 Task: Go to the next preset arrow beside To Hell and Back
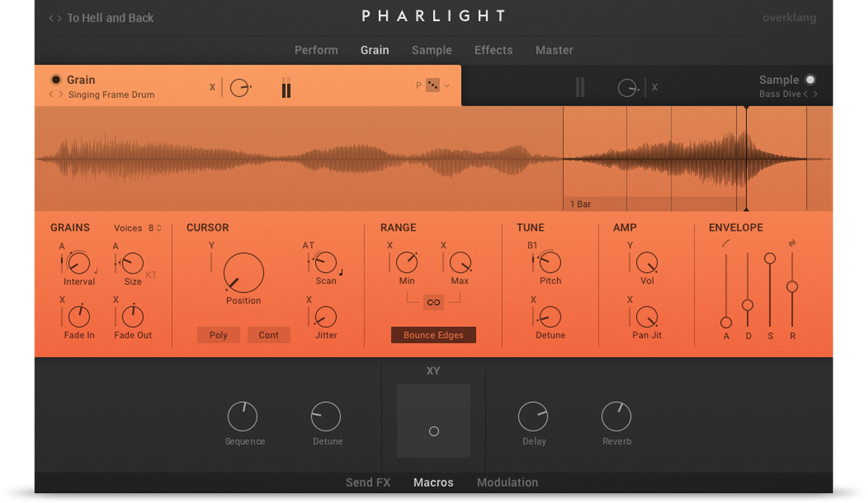[60, 19]
